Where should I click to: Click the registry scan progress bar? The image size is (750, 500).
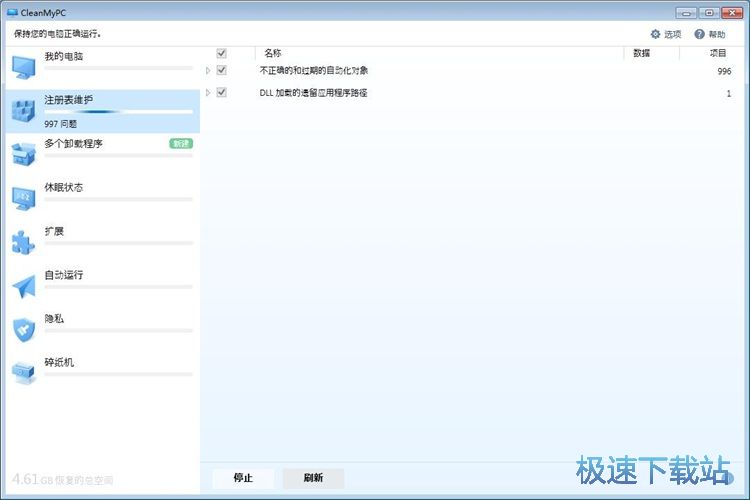119,111
